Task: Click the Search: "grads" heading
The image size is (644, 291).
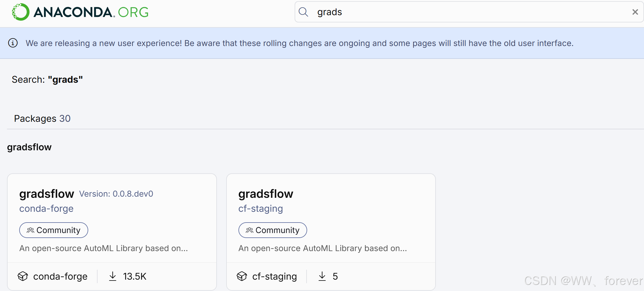Action: tap(47, 80)
